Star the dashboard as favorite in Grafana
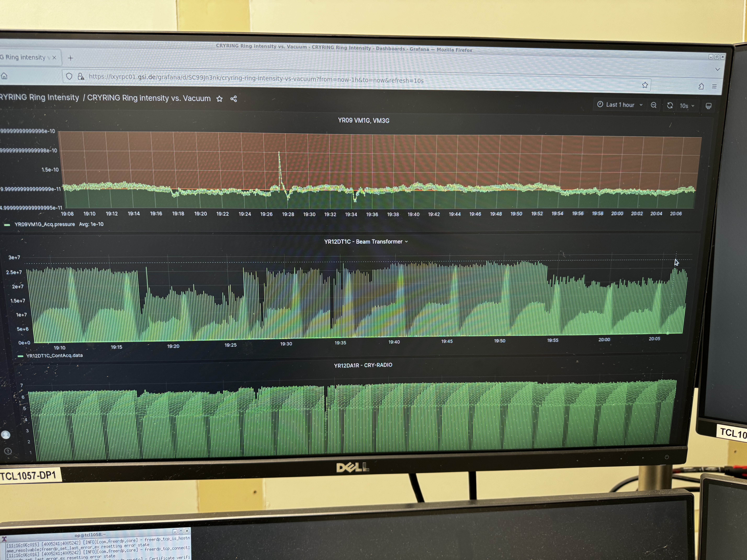This screenshot has width=747, height=560. [219, 99]
